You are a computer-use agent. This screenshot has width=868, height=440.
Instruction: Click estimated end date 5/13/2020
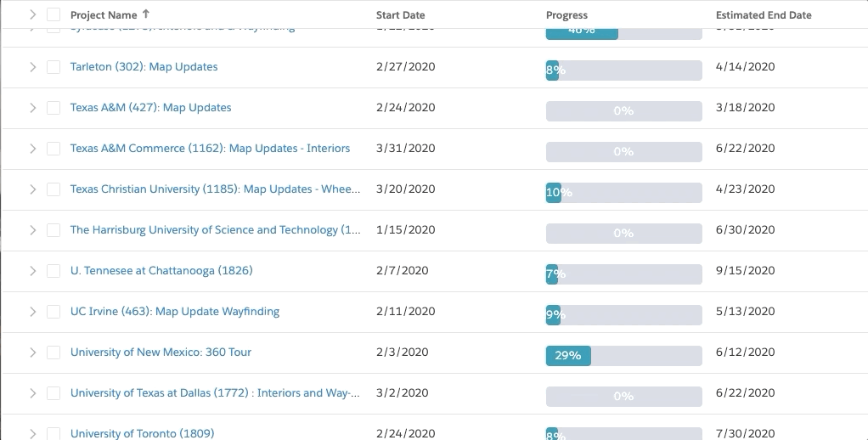pyautogui.click(x=745, y=312)
